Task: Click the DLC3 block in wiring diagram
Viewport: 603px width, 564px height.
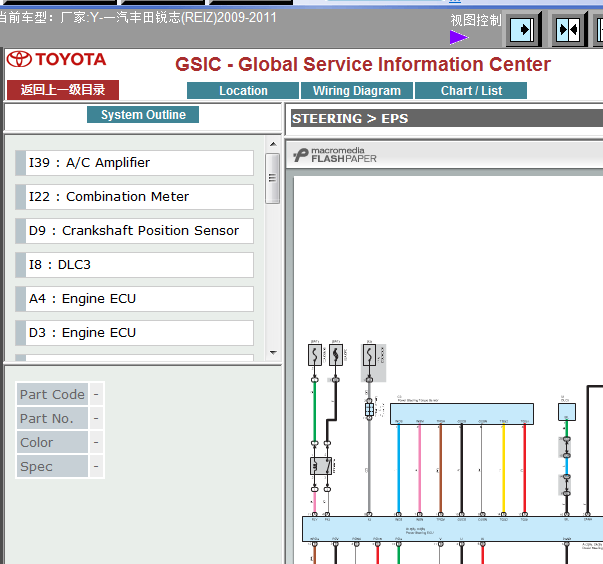Action: coord(567,412)
